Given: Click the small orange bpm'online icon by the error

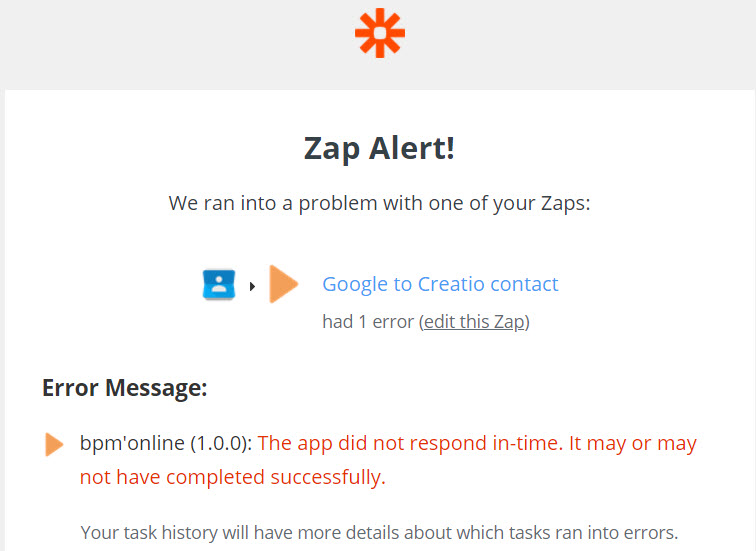Looking at the screenshot, I should click(x=54, y=444).
